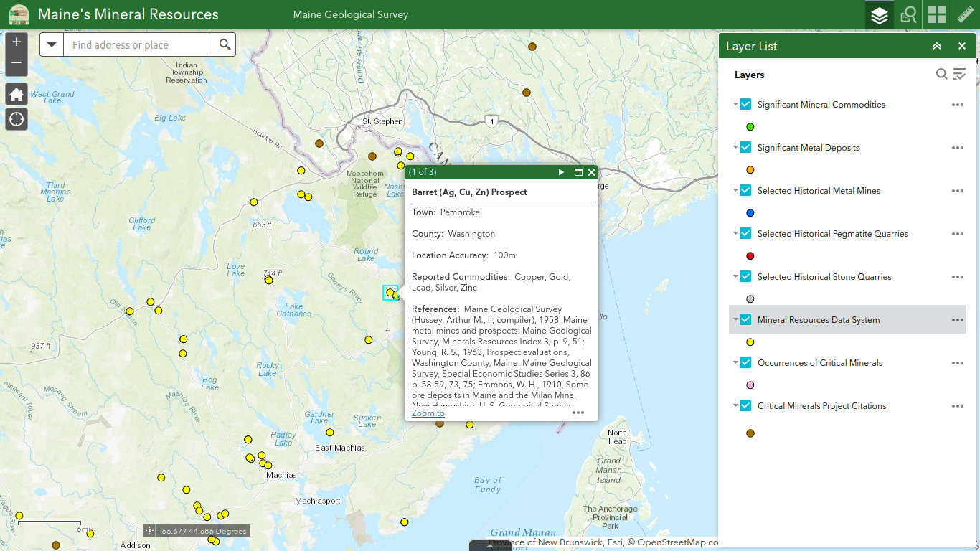Toggle Significant Mineral Commodities layer visibility
Screen dimensions: 980x551
click(745, 104)
